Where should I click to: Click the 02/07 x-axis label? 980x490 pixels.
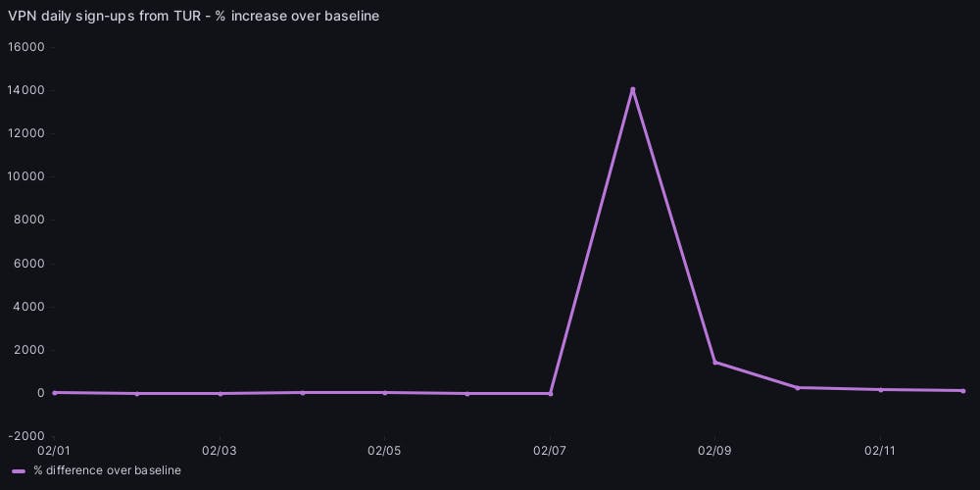[x=550, y=451]
